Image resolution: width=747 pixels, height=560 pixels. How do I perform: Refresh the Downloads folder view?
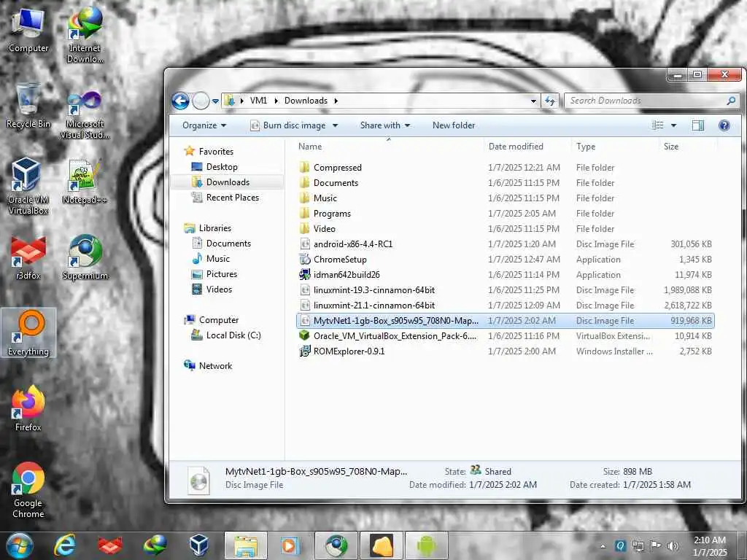(x=550, y=101)
